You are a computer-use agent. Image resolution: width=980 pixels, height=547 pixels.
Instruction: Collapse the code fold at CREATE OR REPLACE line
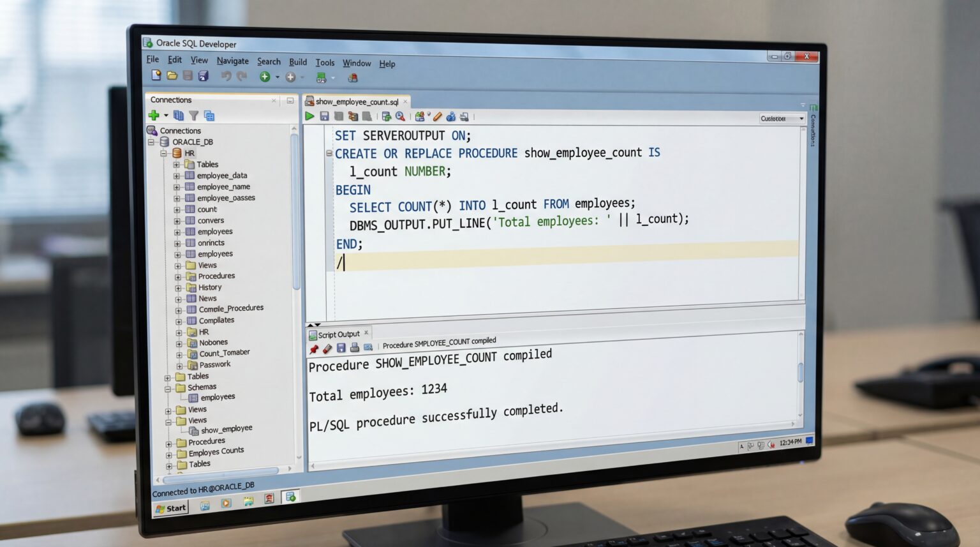[x=329, y=153]
